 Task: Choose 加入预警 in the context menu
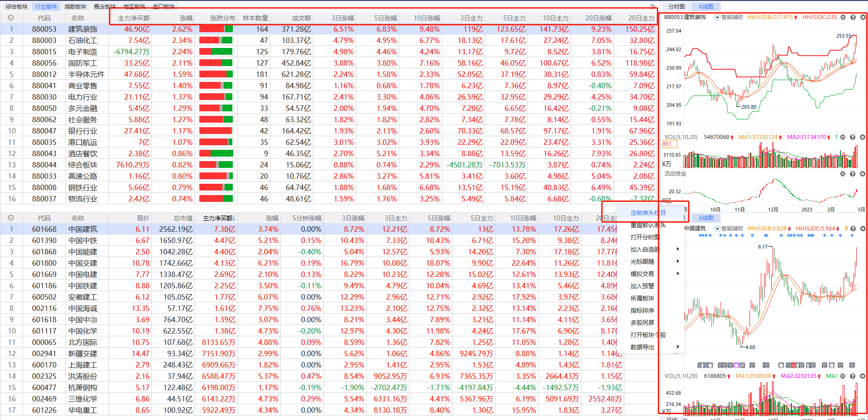(642, 286)
